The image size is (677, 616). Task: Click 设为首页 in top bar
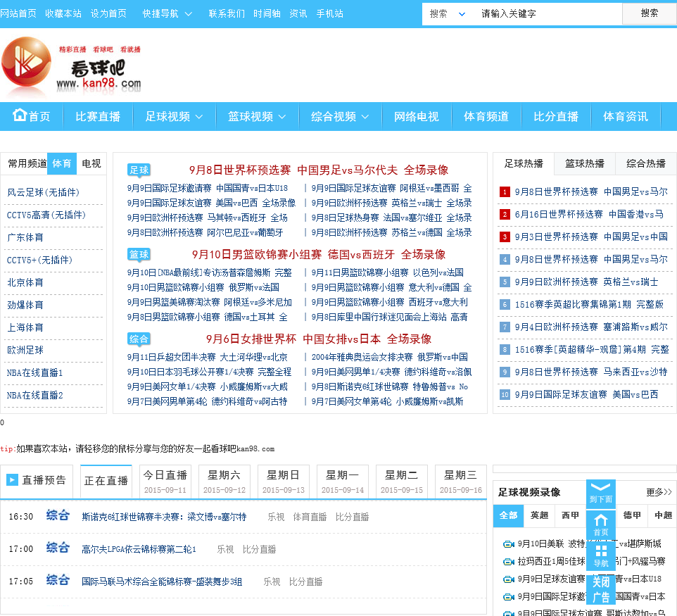tap(108, 14)
